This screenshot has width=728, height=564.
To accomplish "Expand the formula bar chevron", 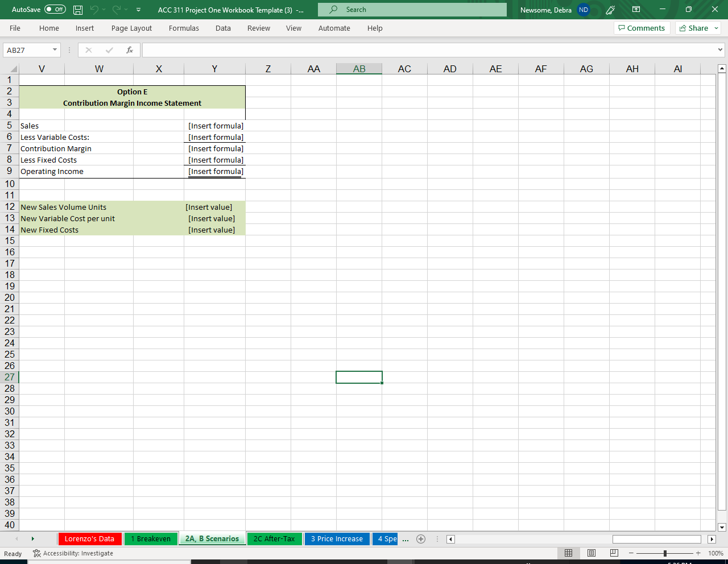I will tap(721, 50).
